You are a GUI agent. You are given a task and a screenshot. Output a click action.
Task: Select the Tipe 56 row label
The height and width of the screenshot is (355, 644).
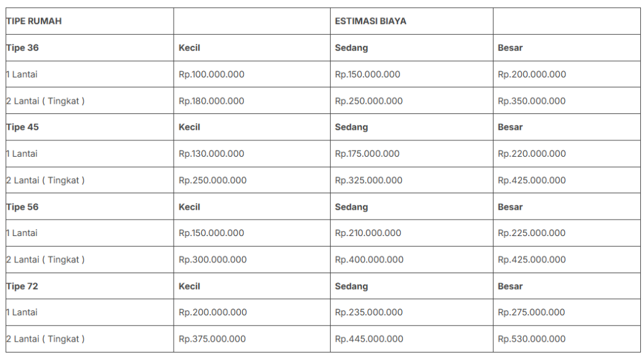tap(23, 206)
